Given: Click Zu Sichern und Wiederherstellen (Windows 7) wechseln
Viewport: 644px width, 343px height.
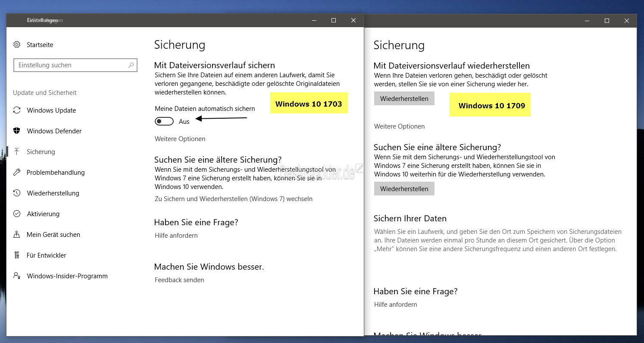Looking at the screenshot, I should [234, 199].
